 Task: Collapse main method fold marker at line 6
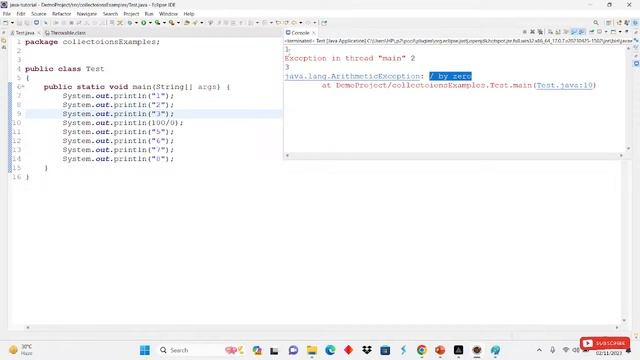click(22, 87)
